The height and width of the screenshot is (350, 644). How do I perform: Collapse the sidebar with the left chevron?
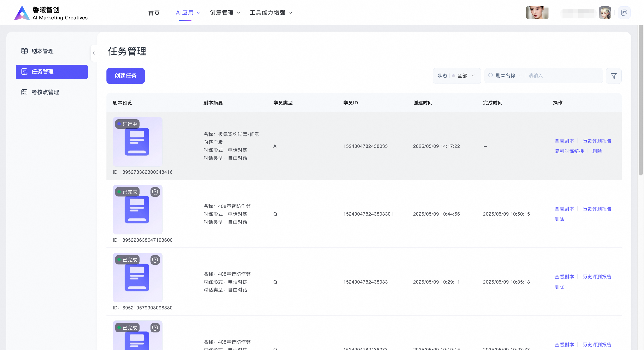[x=94, y=53]
